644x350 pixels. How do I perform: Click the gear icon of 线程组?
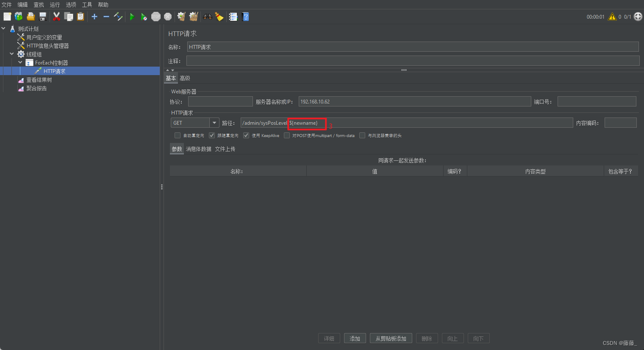(x=21, y=54)
